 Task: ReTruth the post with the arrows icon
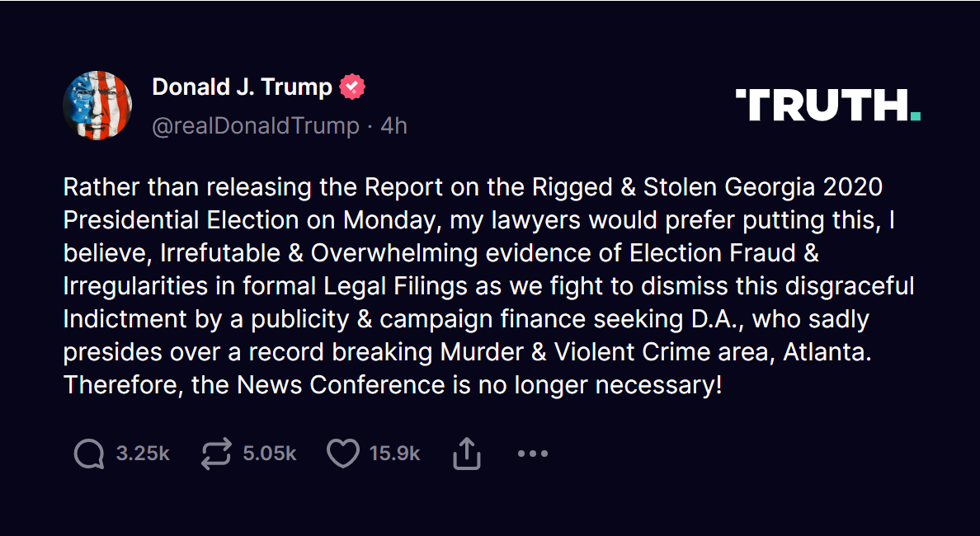[x=216, y=454]
